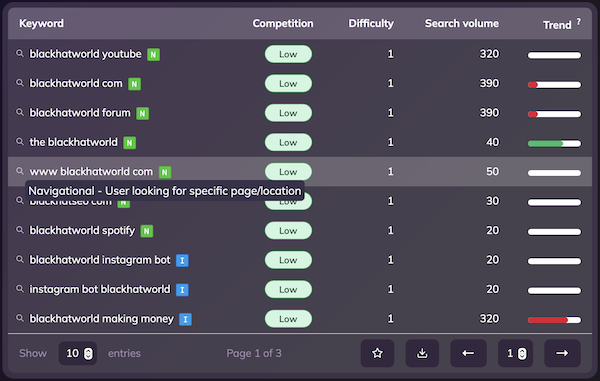Click I intent badge on blackhatworld instagram bot
Viewport: 600px width, 381px height.
(182, 261)
